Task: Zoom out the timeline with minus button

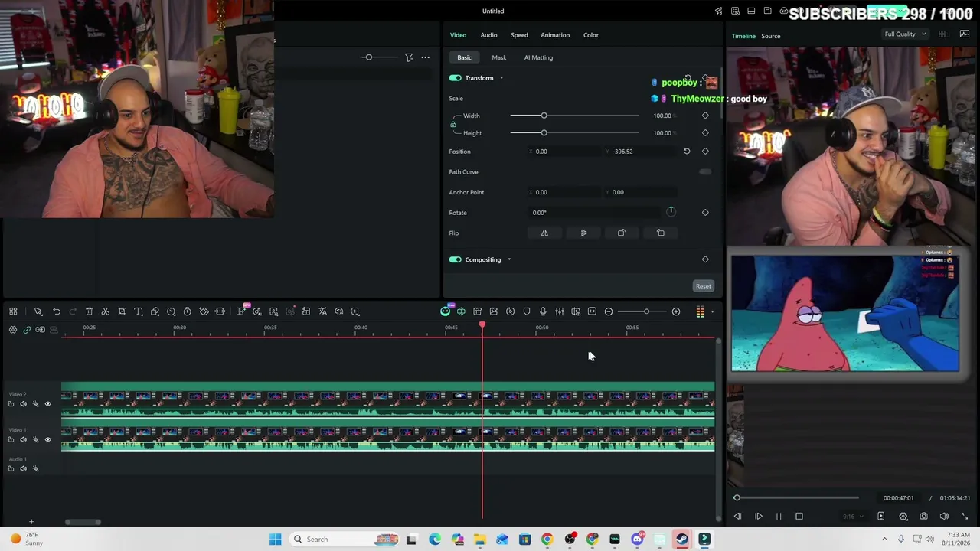Action: [609, 311]
